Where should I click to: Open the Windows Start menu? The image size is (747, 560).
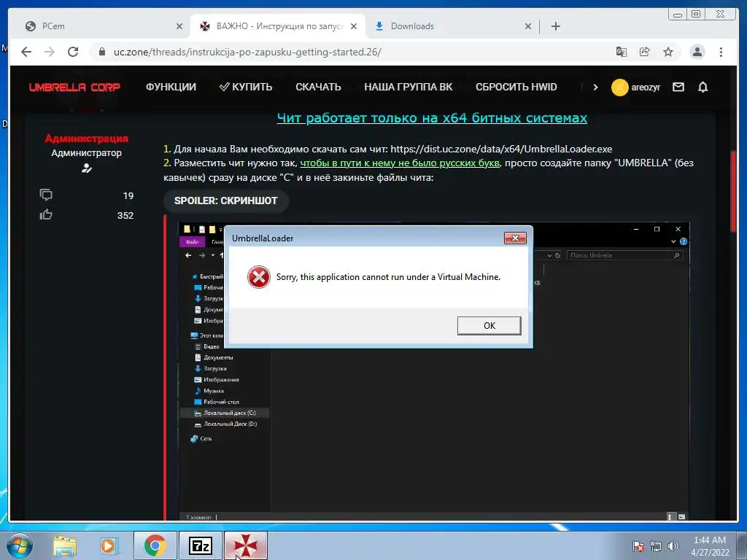pyautogui.click(x=19, y=545)
